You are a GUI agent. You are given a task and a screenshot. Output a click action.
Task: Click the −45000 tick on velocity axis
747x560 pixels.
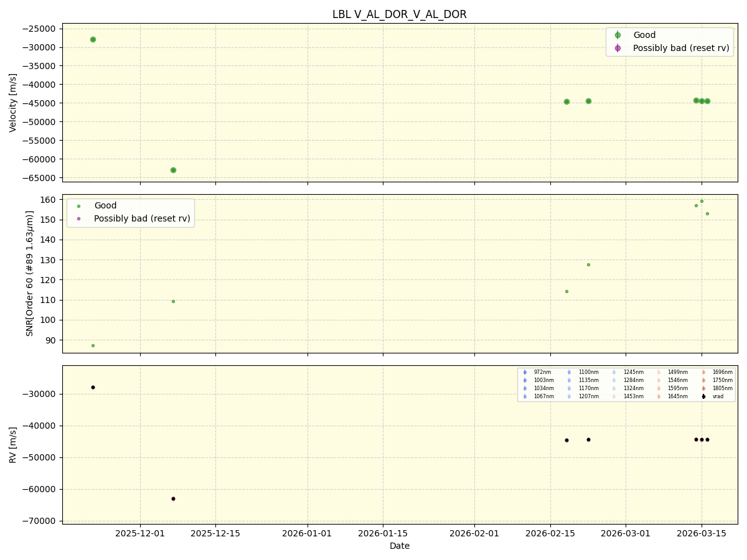point(39,103)
